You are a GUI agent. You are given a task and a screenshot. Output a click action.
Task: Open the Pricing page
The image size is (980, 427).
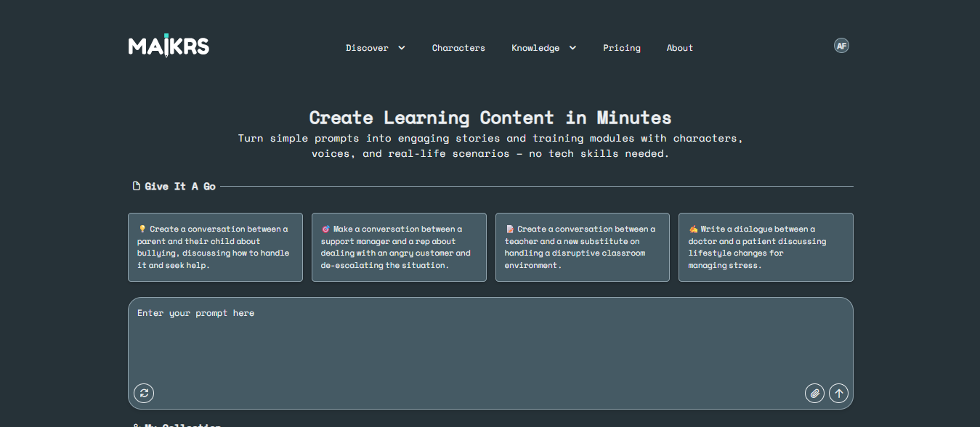pos(622,48)
